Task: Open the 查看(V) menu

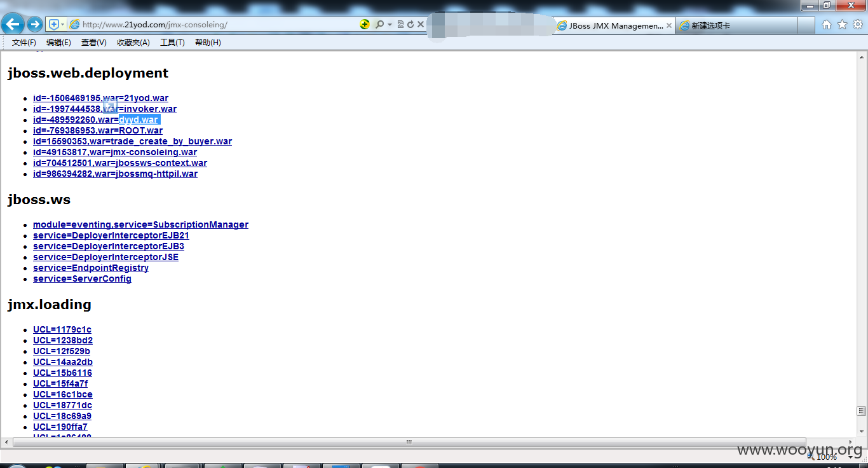Action: 93,43
